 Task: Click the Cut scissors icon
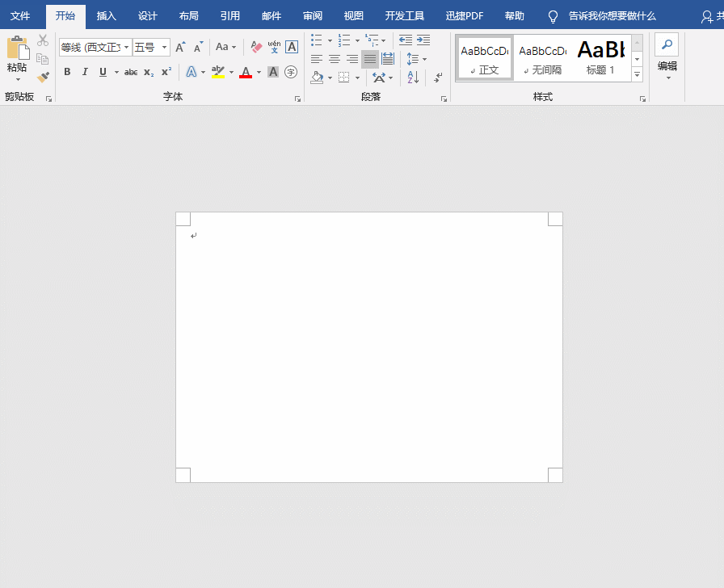tap(43, 40)
